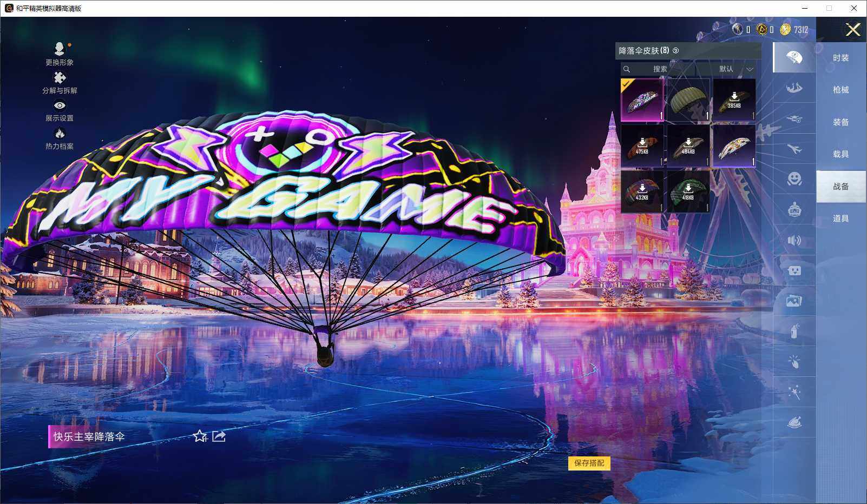Select the magic wand category icon

coord(794,392)
